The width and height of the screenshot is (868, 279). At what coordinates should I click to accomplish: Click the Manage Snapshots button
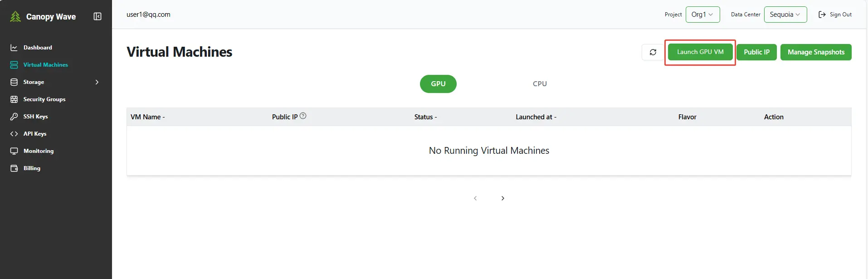(x=815, y=52)
